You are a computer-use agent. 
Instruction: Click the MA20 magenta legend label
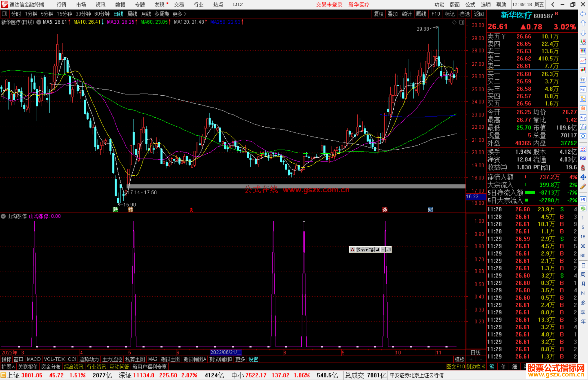point(121,22)
